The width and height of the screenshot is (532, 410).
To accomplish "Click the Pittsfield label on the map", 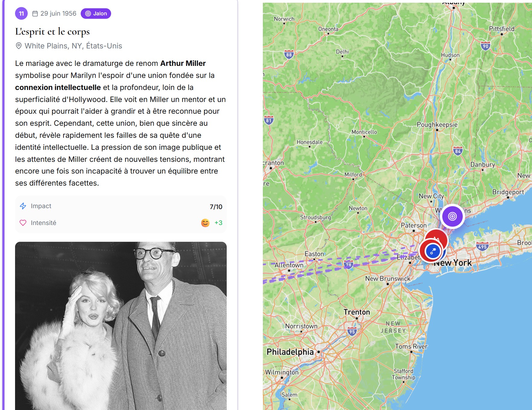I will [502, 29].
